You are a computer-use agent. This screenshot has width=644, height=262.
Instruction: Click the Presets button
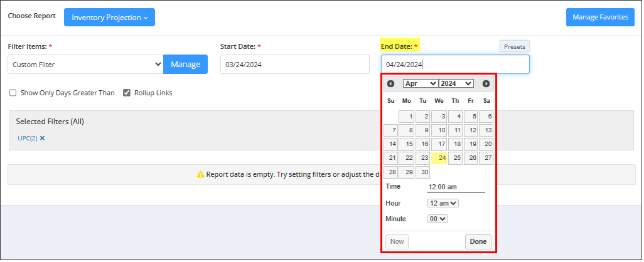coord(515,46)
